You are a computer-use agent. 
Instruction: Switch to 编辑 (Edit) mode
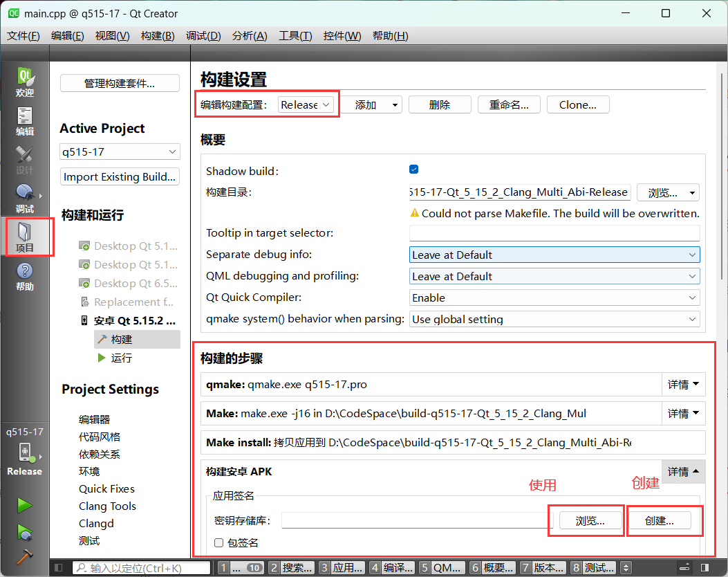(x=25, y=120)
